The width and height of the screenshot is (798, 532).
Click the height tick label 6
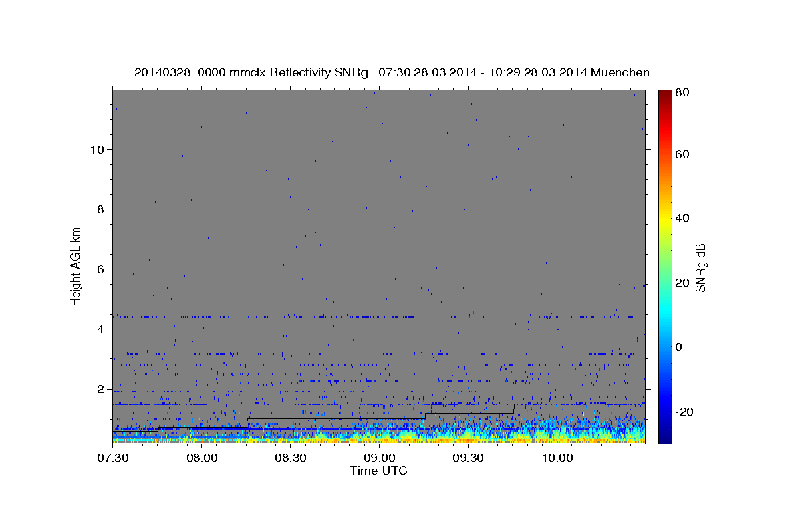[100, 269]
